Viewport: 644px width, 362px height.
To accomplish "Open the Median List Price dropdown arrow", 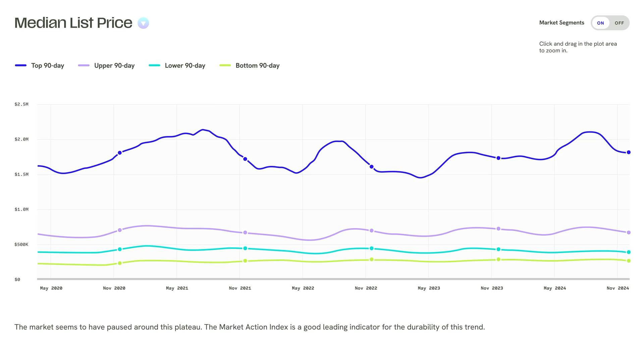I will tap(143, 23).
